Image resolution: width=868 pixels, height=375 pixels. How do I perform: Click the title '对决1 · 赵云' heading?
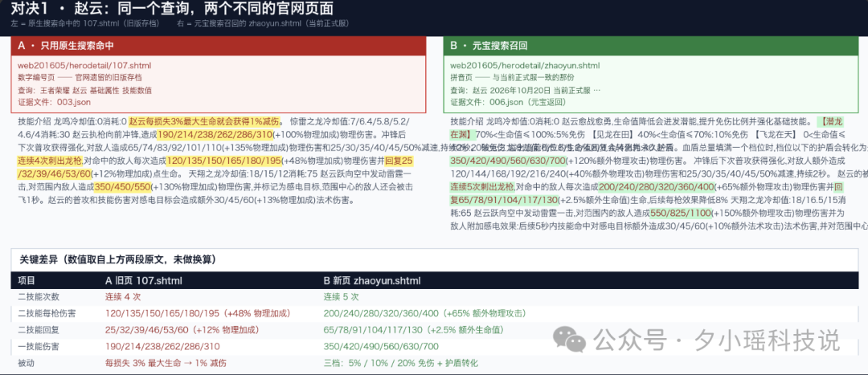pyautogui.click(x=172, y=8)
